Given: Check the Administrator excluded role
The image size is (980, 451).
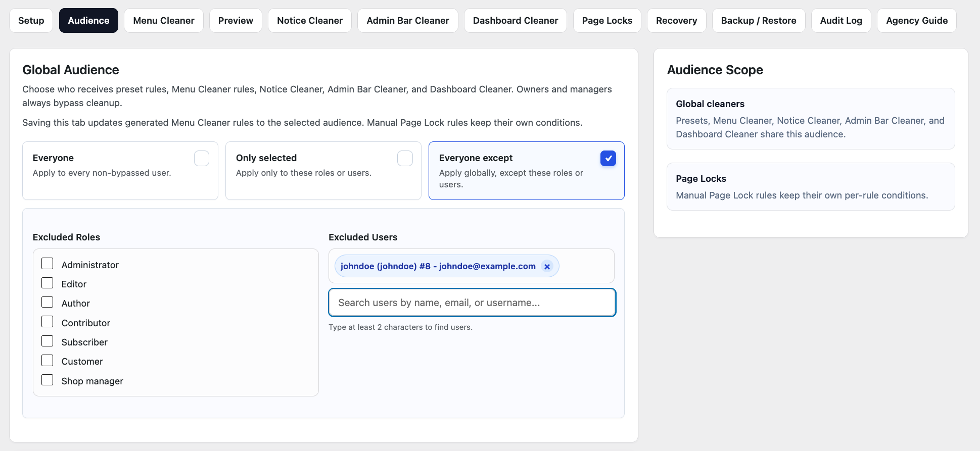Looking at the screenshot, I should (48, 264).
